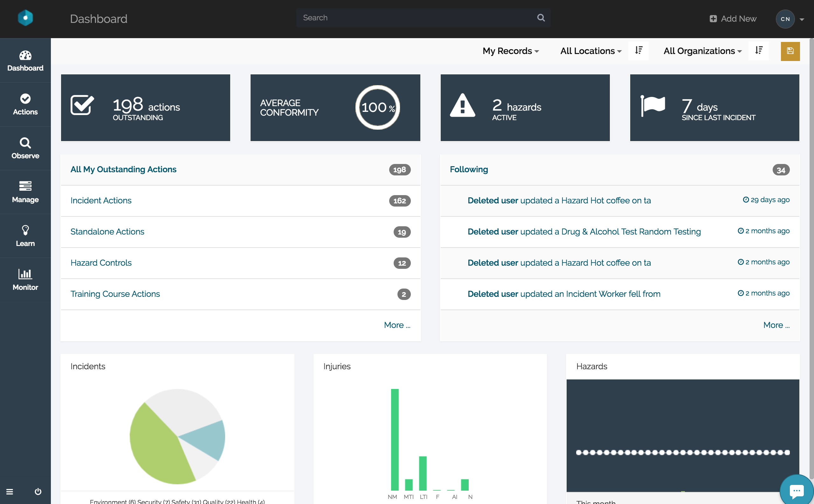814x504 pixels.
Task: Toggle sort order beside All Organizations
Action: tap(759, 51)
